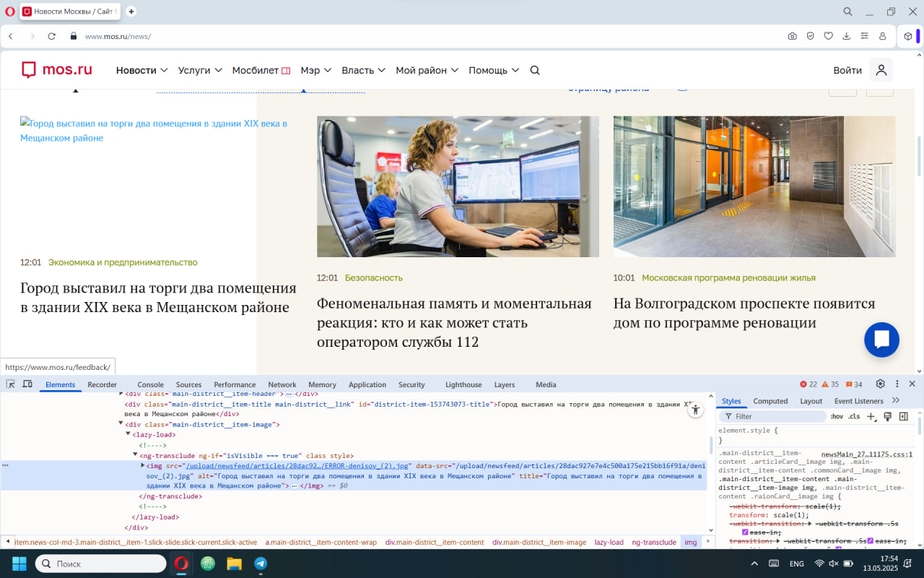Open the chat bubble widget on the page
Image resolution: width=924 pixels, height=578 pixels.
pyautogui.click(x=881, y=340)
